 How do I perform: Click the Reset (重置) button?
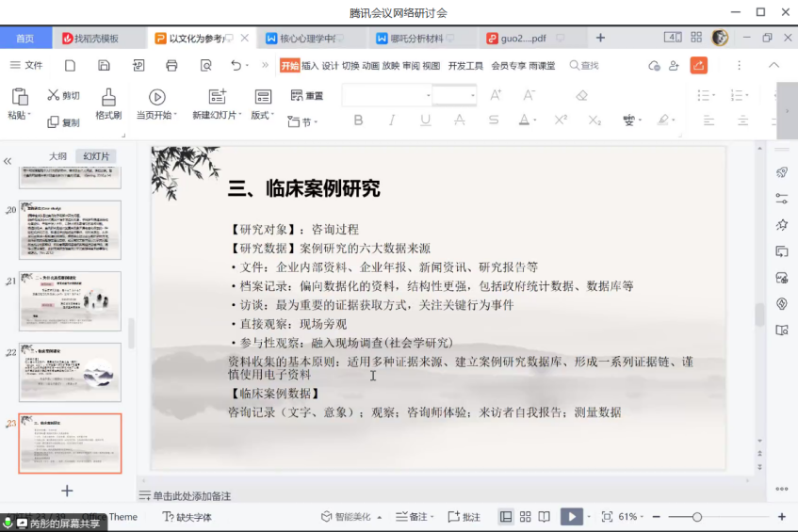pyautogui.click(x=307, y=96)
